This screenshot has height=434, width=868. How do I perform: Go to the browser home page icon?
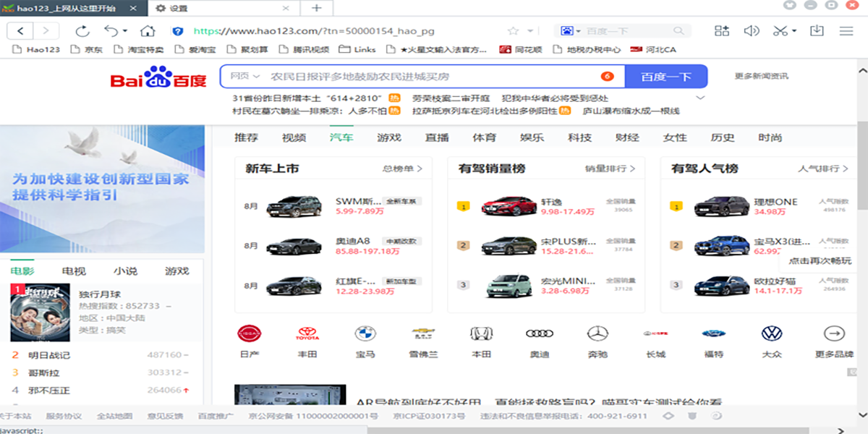pyautogui.click(x=148, y=31)
